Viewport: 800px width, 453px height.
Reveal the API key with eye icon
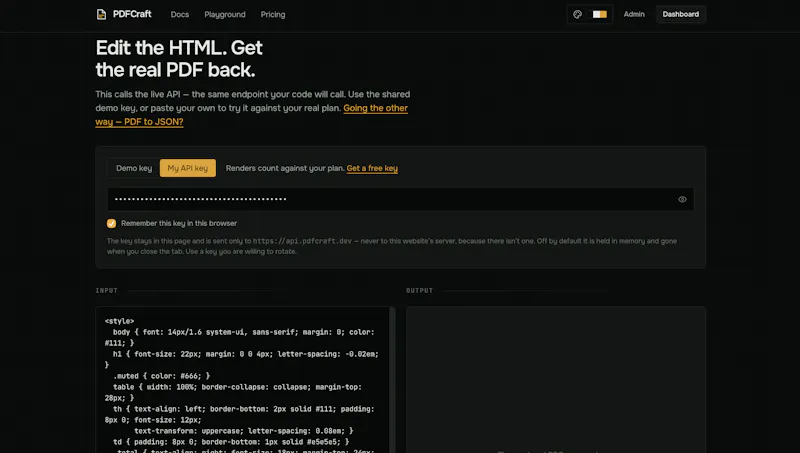pyautogui.click(x=682, y=199)
